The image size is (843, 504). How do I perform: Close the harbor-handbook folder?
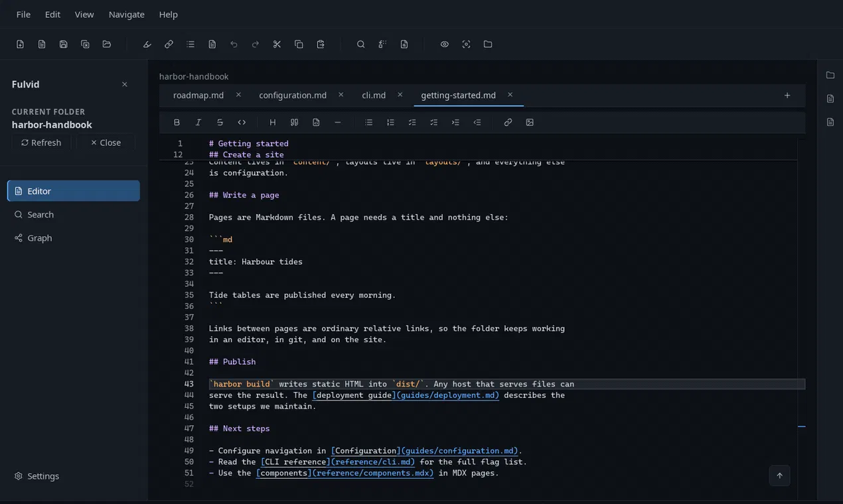(x=106, y=143)
